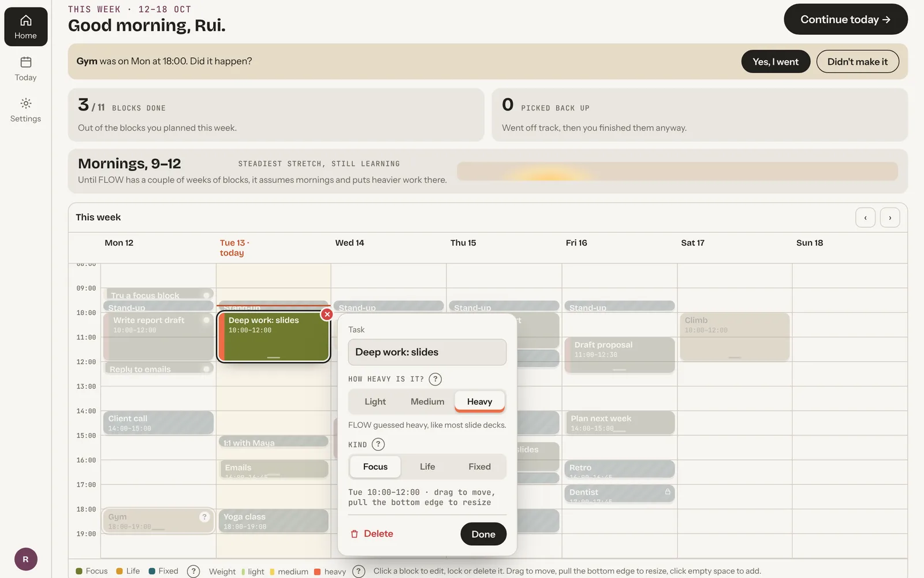Show help for How heavy is it

coord(435,379)
